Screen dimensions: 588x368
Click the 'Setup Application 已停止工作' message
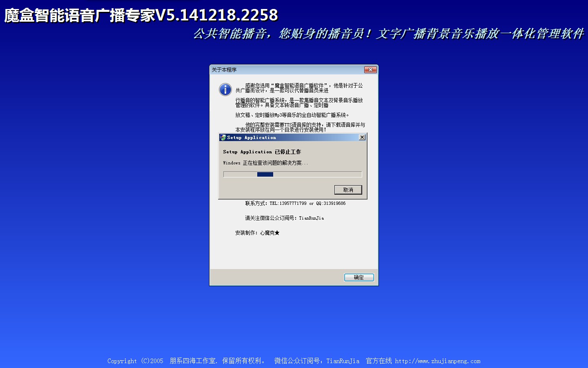262,152
